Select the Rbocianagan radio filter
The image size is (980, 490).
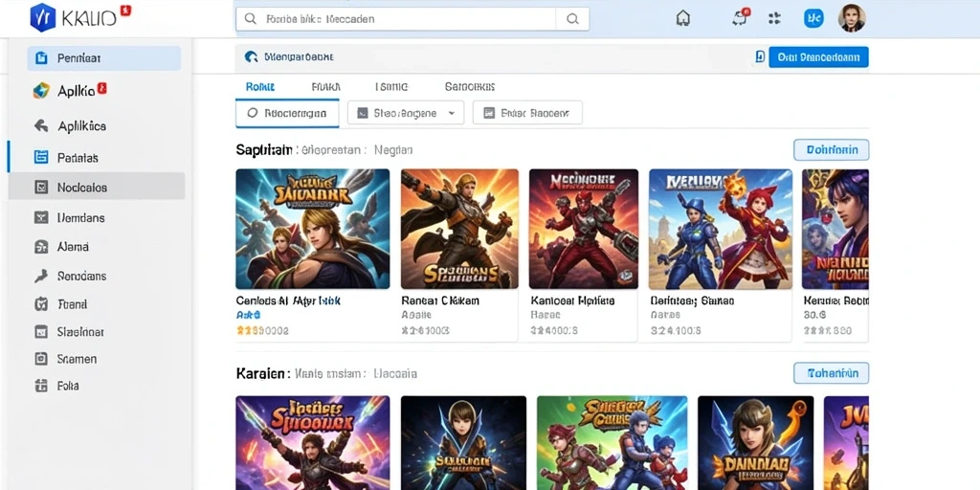[287, 114]
